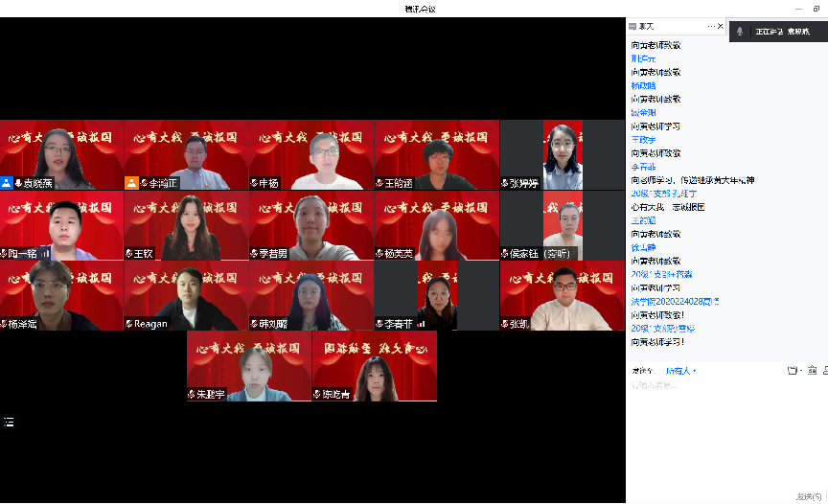Click the list icon at bottom-left of video area

pos(9,421)
